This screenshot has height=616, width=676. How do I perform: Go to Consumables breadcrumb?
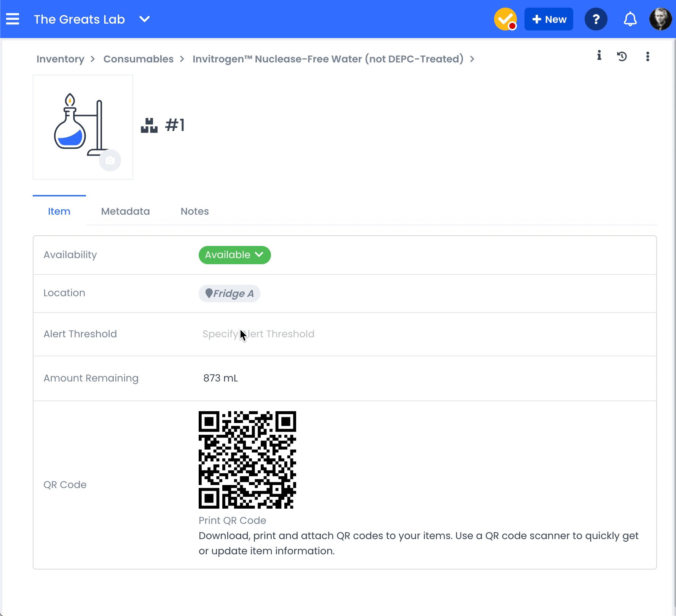139,59
